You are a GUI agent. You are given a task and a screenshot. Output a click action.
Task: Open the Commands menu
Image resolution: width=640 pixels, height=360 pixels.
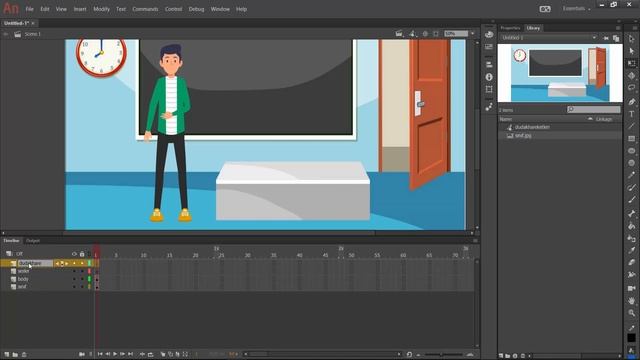145,9
